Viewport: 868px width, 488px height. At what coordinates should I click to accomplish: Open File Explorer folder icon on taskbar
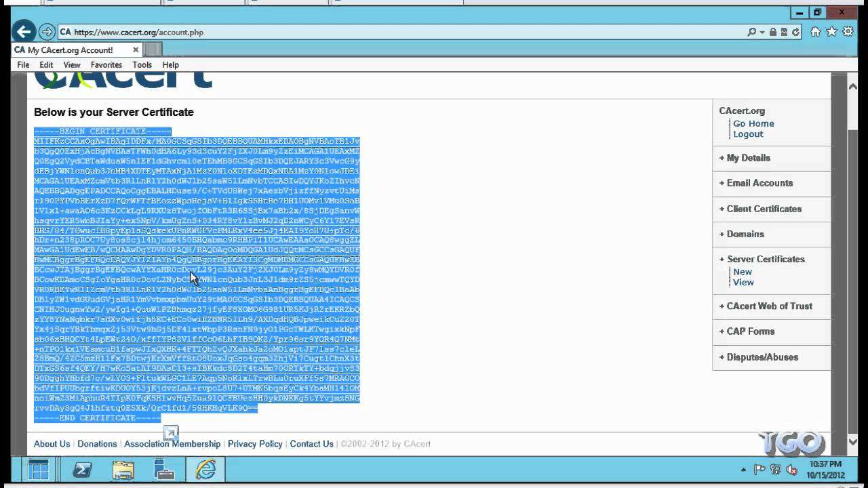pos(123,469)
